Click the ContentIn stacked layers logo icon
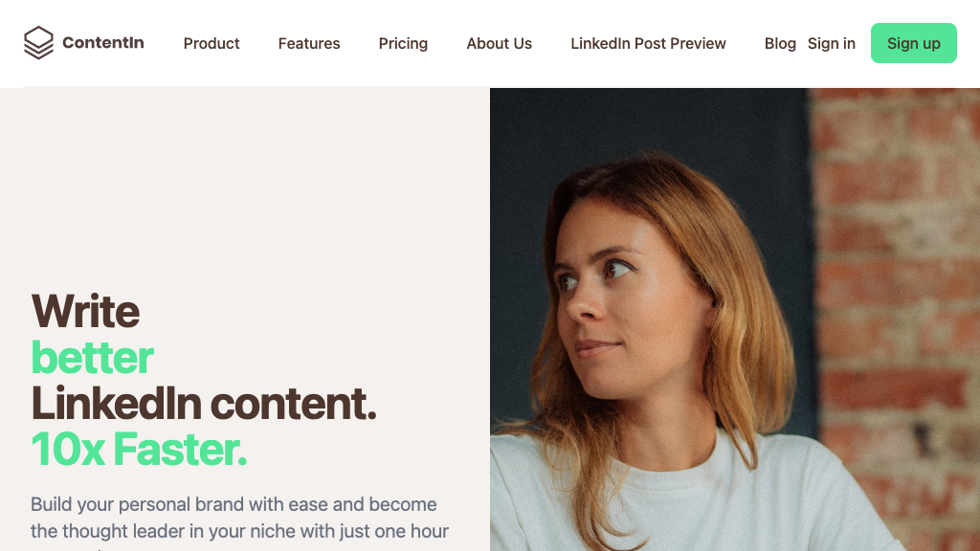The image size is (980, 551). tap(38, 43)
